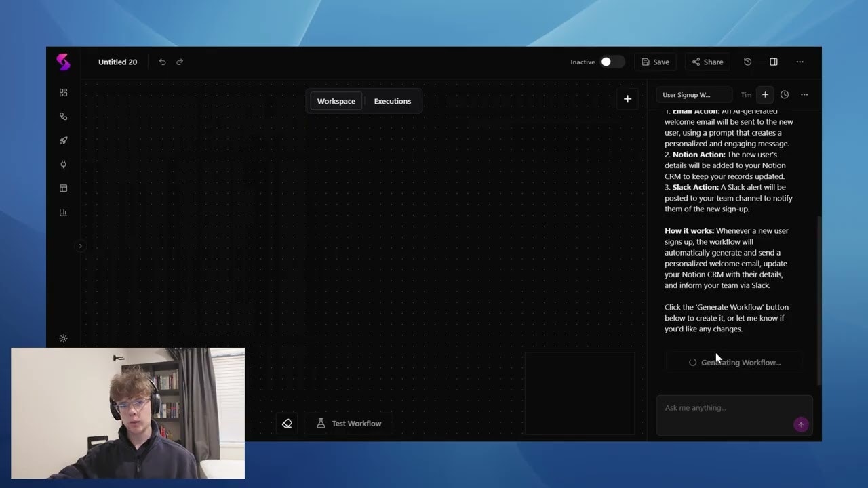Toggle the side panel layout icon

tap(773, 62)
